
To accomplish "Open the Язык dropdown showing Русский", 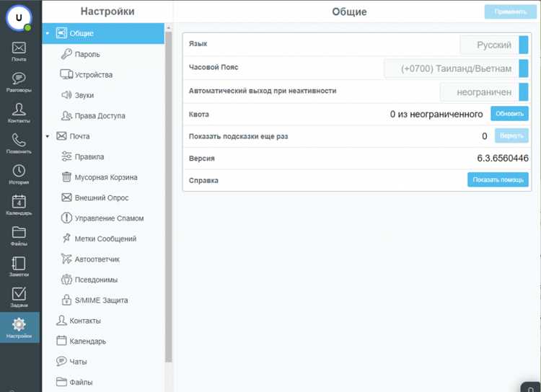I will coord(494,45).
